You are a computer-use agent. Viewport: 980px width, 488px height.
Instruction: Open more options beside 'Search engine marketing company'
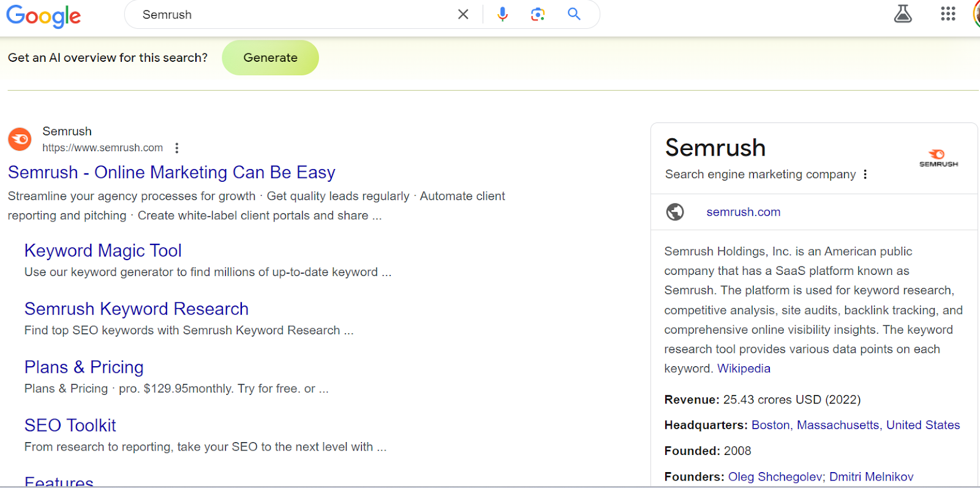click(865, 175)
